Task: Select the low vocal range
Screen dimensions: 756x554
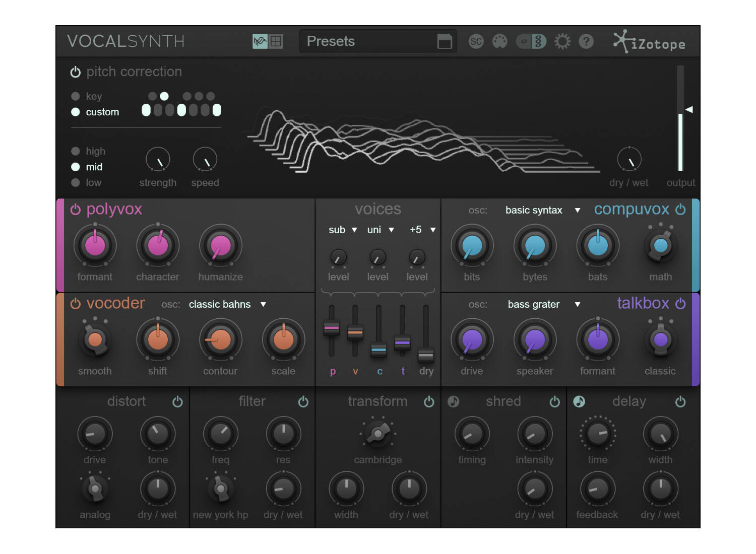Action: pos(86,182)
